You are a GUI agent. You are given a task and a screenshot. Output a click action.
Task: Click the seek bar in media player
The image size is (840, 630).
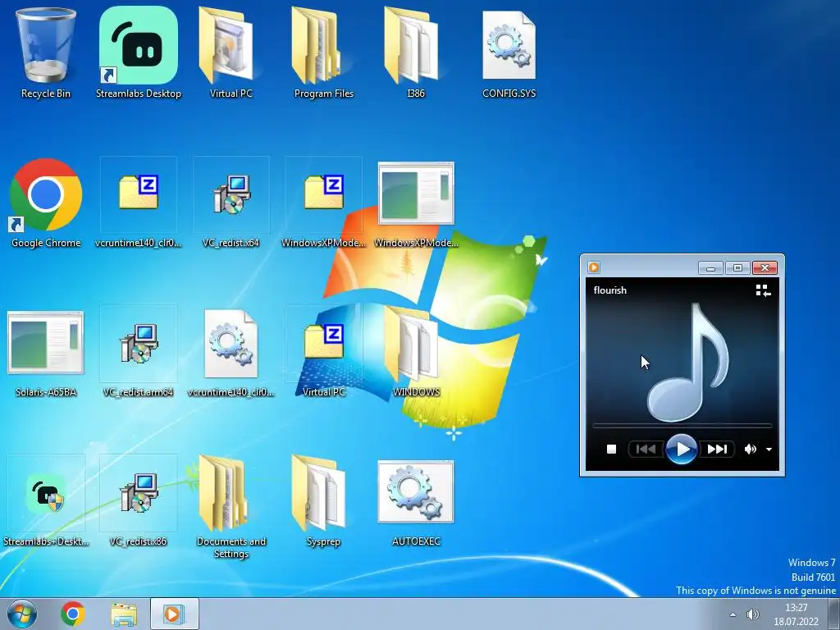pos(682,426)
